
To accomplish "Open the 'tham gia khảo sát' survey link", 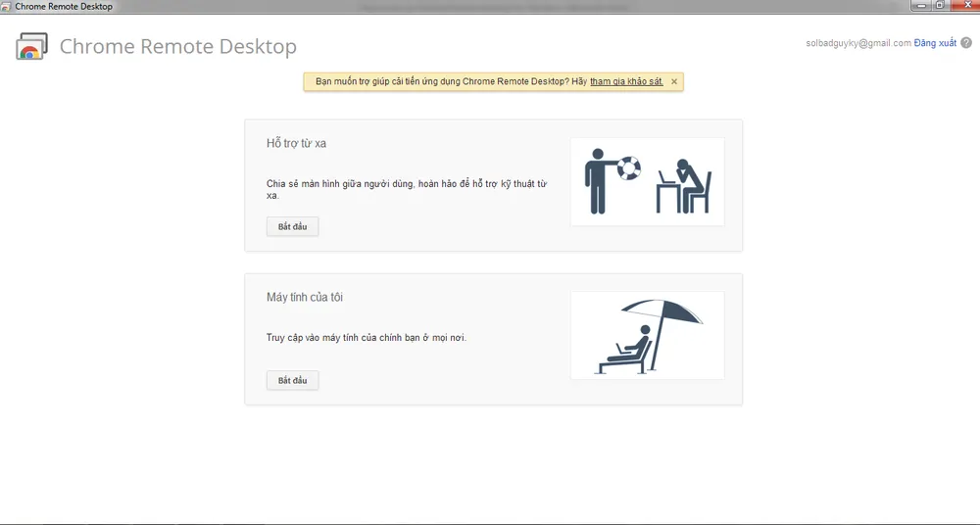I will pos(626,81).
